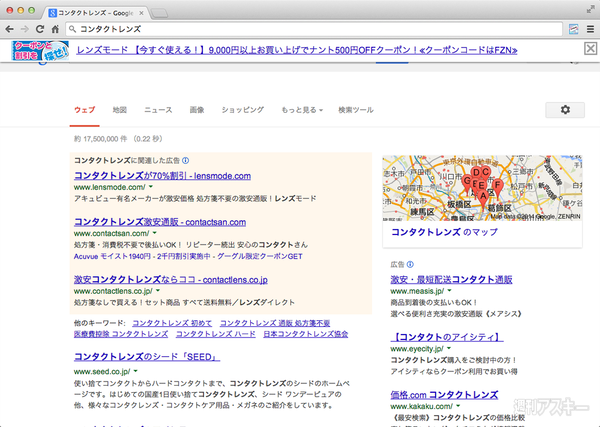Click map marker F on the map
This screenshot has width=600, height=427.
(x=497, y=187)
